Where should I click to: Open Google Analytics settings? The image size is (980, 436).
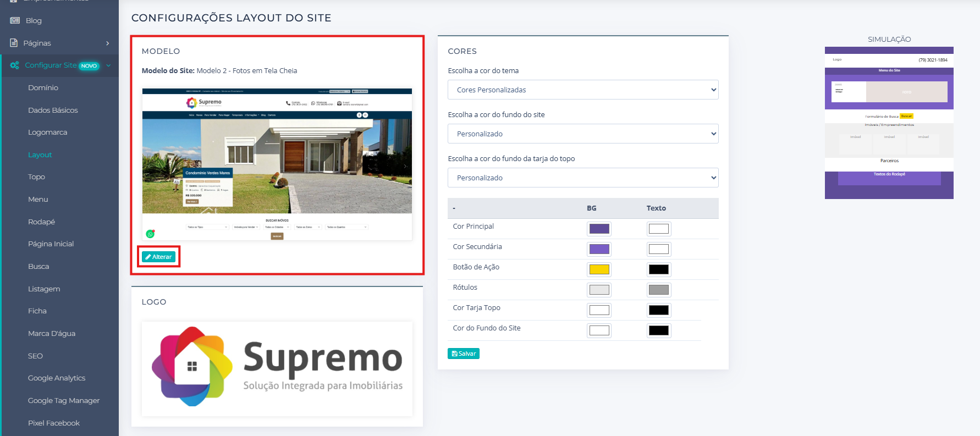[57, 378]
